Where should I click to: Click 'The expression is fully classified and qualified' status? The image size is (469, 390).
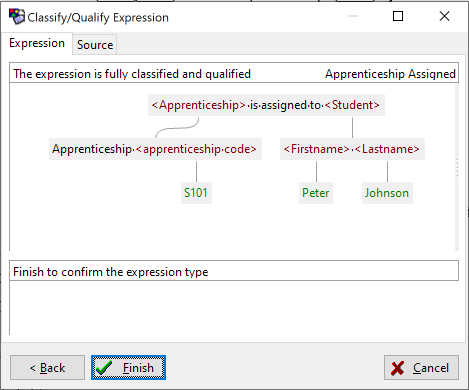(132, 74)
